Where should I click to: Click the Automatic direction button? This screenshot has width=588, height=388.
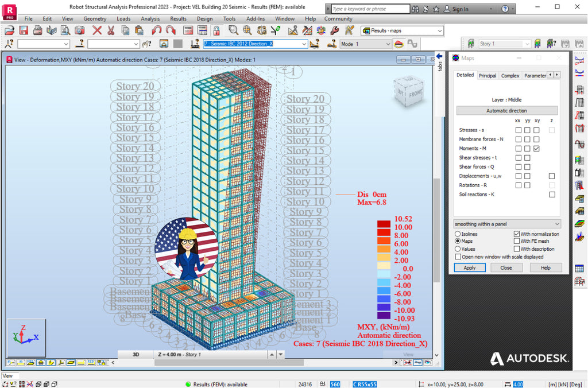(506, 110)
